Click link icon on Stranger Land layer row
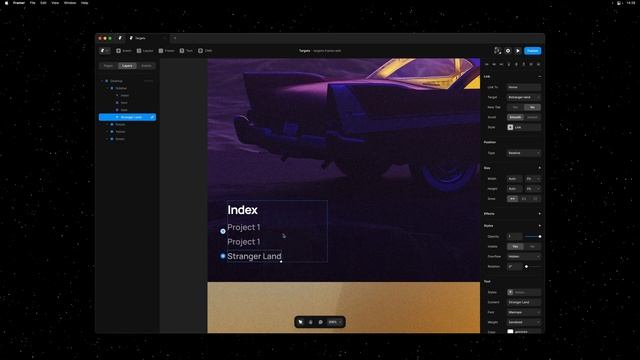Viewport: 640px width, 360px height. [152, 117]
